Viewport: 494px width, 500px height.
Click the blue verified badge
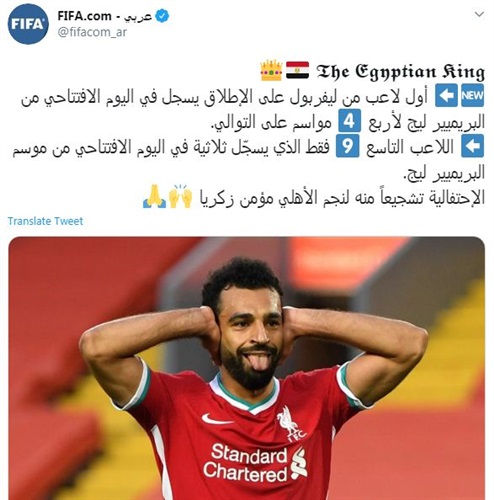pyautogui.click(x=162, y=16)
